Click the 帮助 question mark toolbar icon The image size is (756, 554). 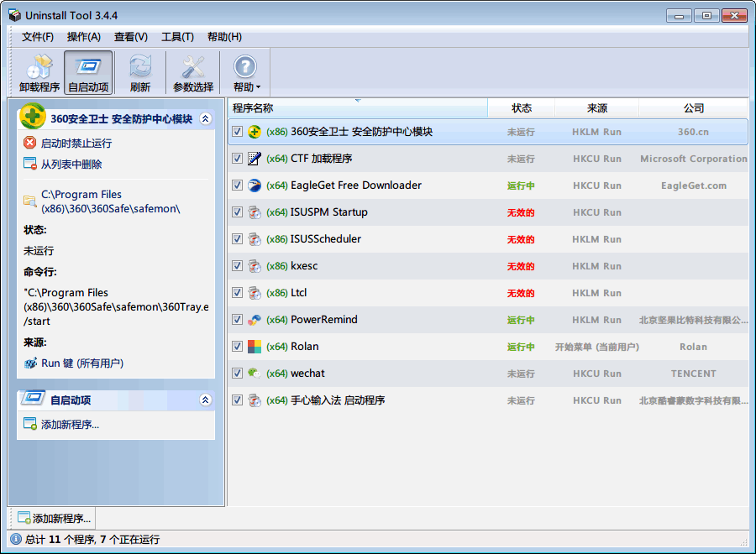point(245,67)
